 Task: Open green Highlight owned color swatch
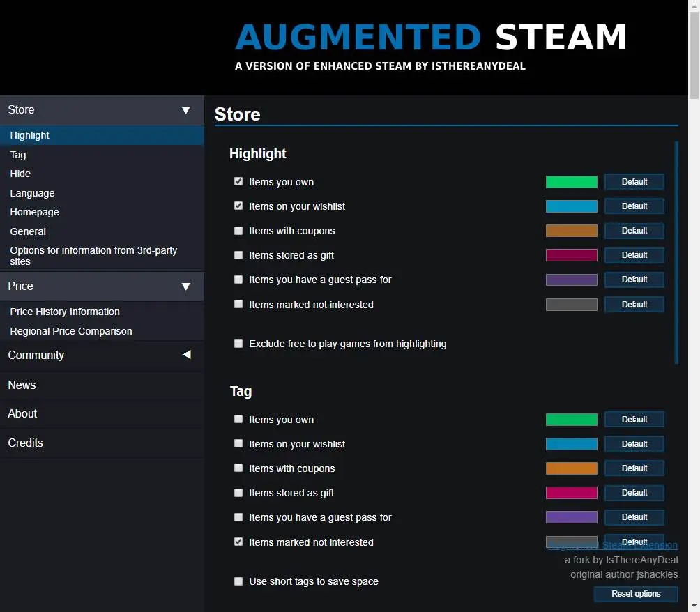point(572,182)
